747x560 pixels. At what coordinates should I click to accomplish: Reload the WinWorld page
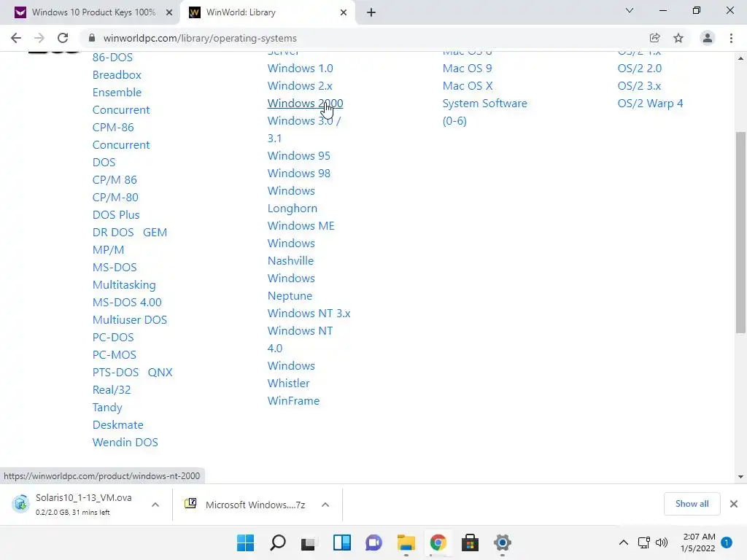[63, 38]
